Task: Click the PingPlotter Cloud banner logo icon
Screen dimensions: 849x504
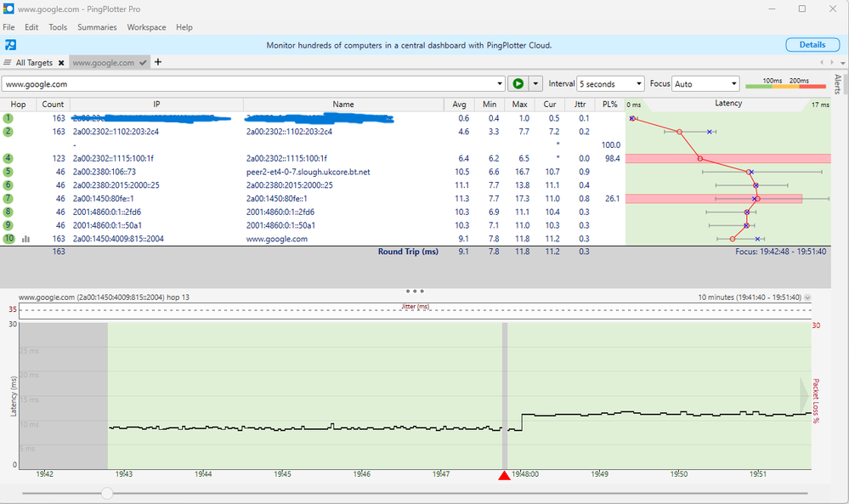Action: [x=10, y=45]
